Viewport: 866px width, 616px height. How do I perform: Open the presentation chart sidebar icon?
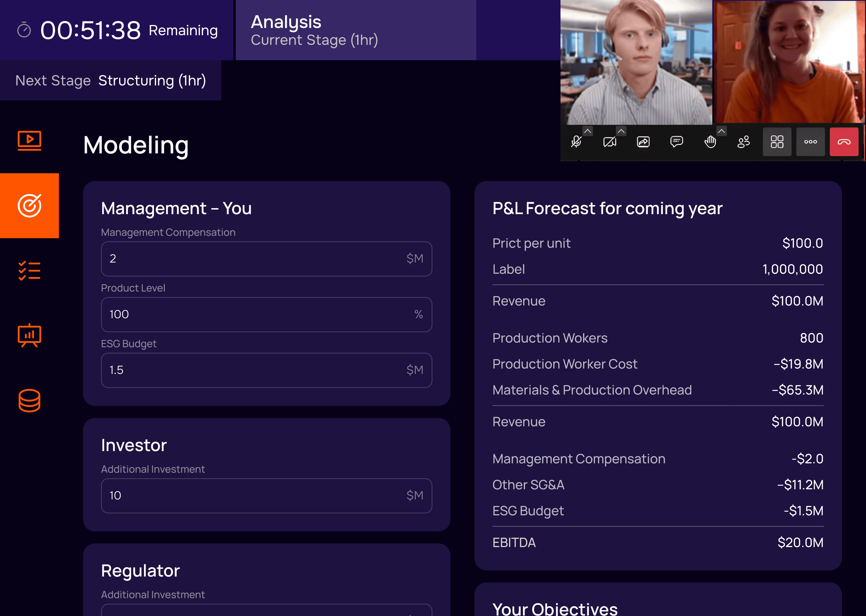coord(29,335)
